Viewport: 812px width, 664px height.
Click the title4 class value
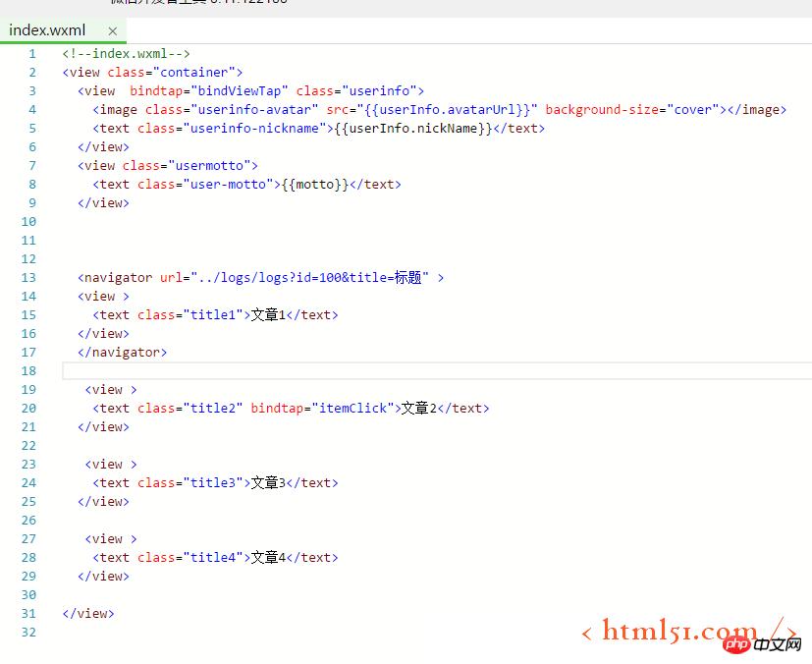pyautogui.click(x=213, y=558)
